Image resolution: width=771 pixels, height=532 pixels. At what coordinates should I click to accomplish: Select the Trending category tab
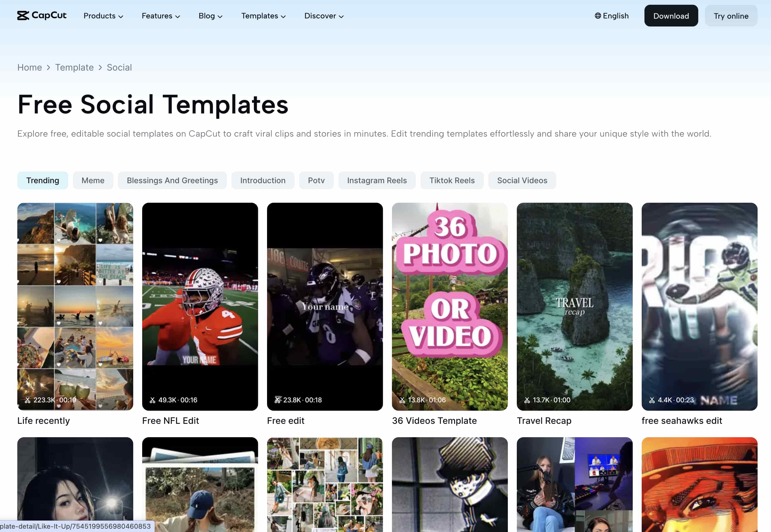click(x=43, y=180)
